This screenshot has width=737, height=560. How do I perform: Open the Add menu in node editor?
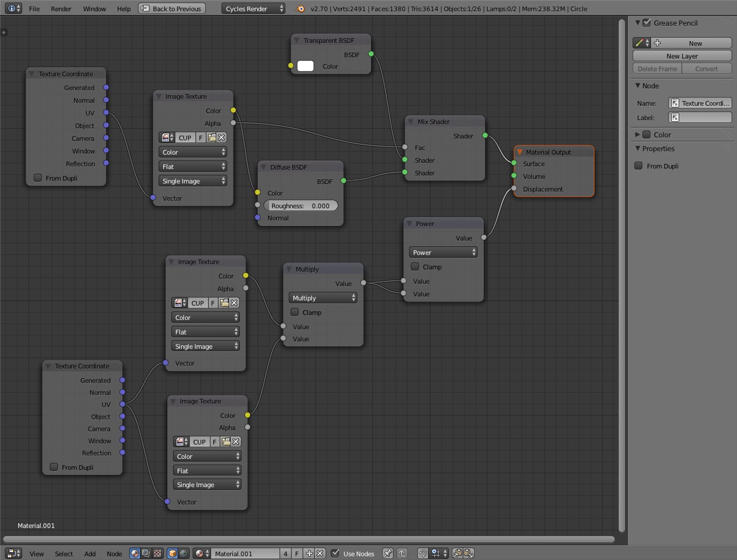coord(90,553)
